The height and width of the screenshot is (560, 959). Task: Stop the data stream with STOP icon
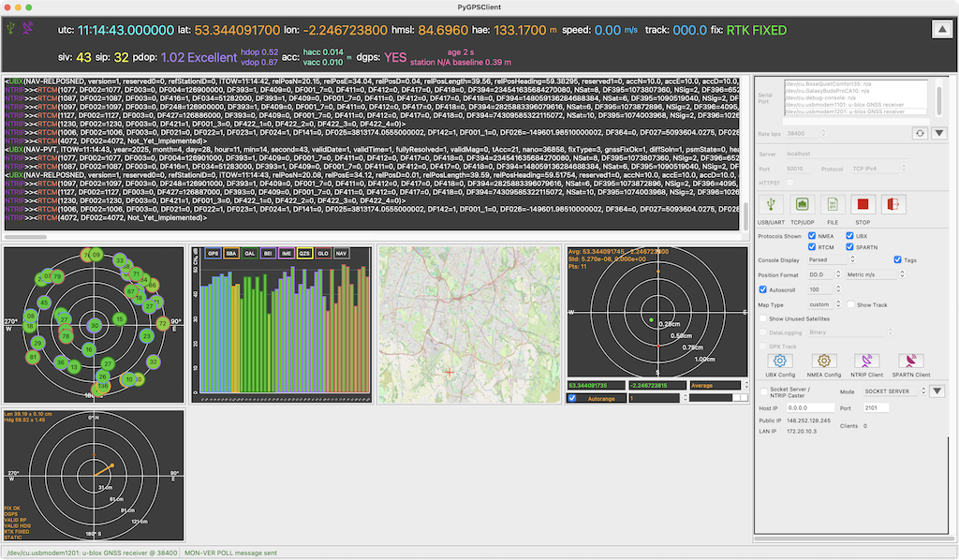click(863, 204)
